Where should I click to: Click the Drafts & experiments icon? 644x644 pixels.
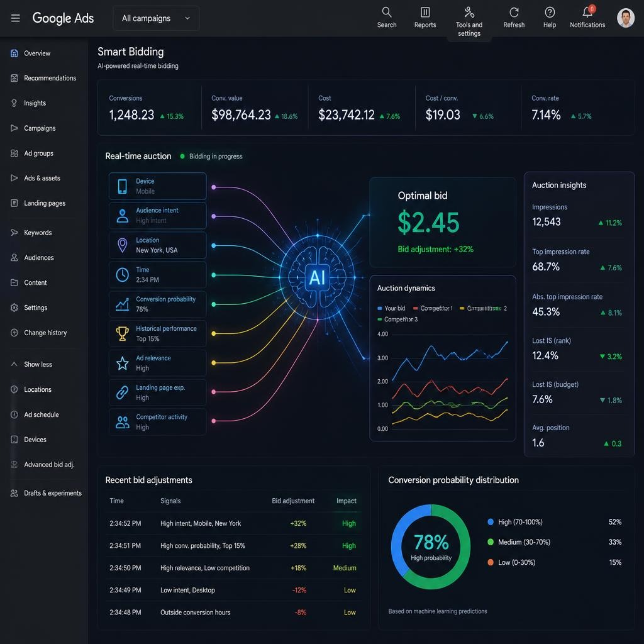coord(14,493)
